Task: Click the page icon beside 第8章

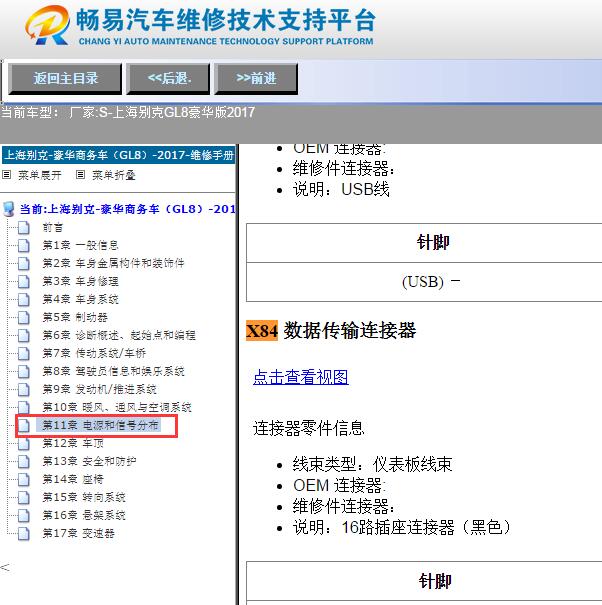Action: point(24,372)
